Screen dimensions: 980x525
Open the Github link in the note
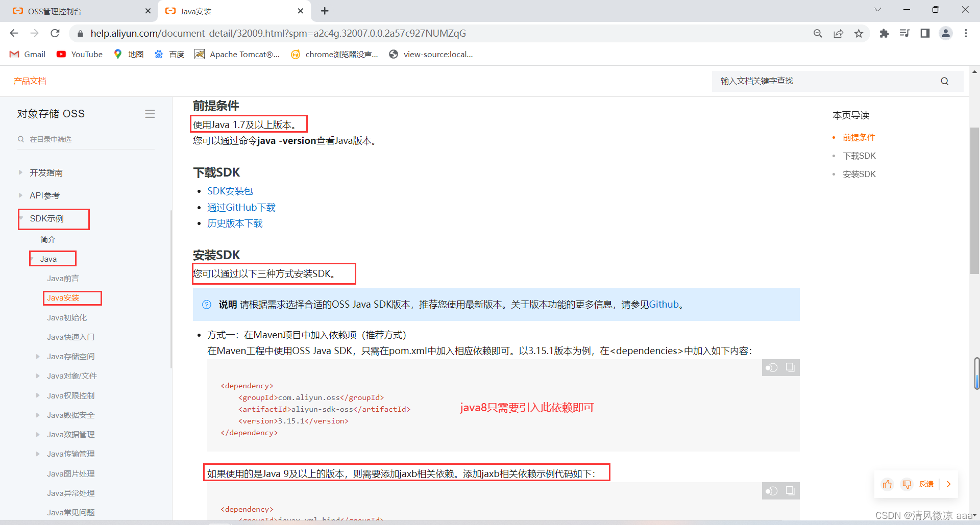point(664,305)
